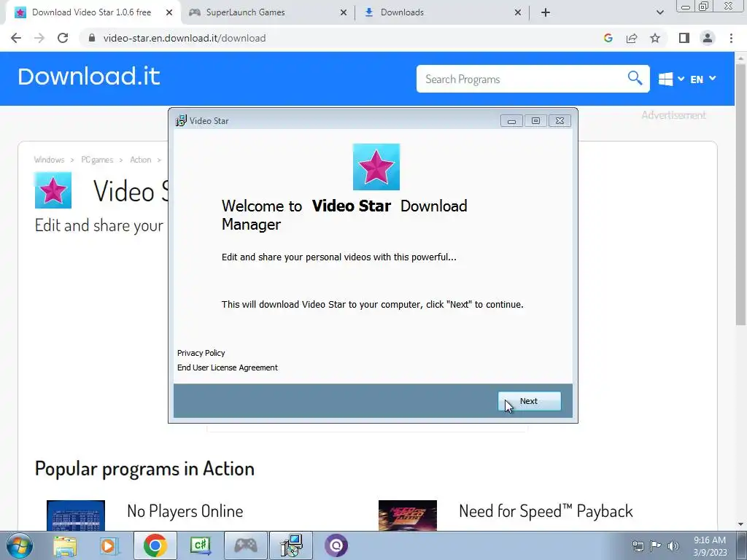This screenshot has height=560, width=747.
Task: Open Chrome from the taskbar
Action: click(155, 545)
